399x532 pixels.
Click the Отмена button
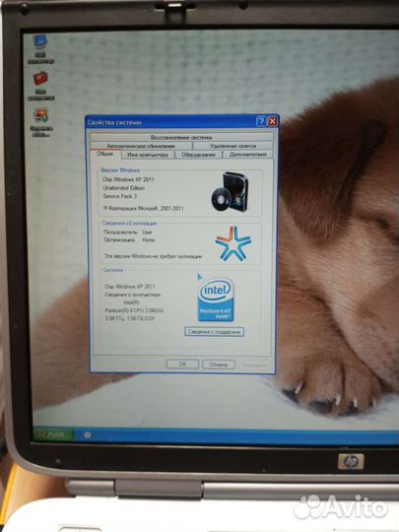218,365
